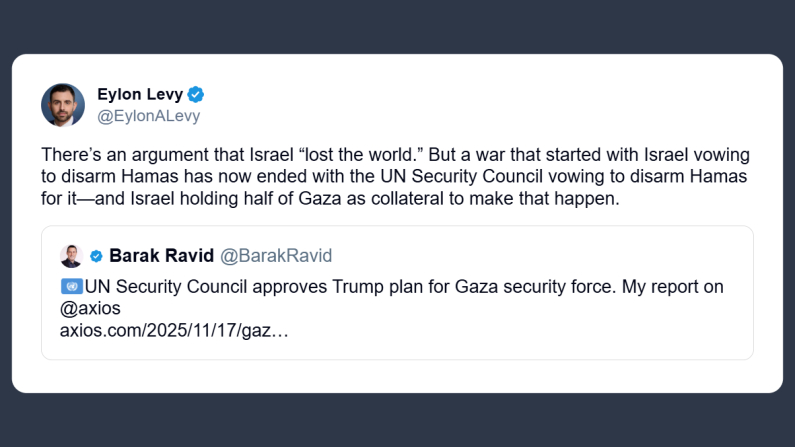Image resolution: width=795 pixels, height=447 pixels.
Task: Open the quoted tweet card's blank area
Action: pyautogui.click(x=550, y=330)
